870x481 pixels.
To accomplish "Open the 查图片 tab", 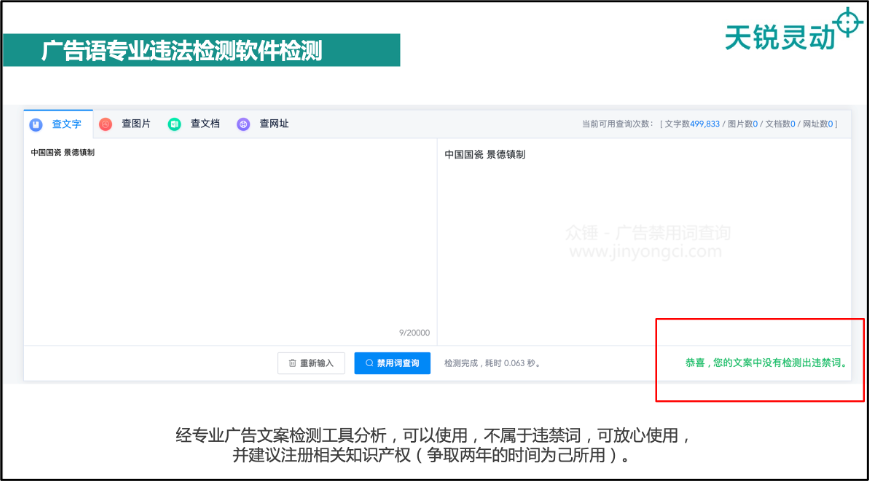I will 127,124.
